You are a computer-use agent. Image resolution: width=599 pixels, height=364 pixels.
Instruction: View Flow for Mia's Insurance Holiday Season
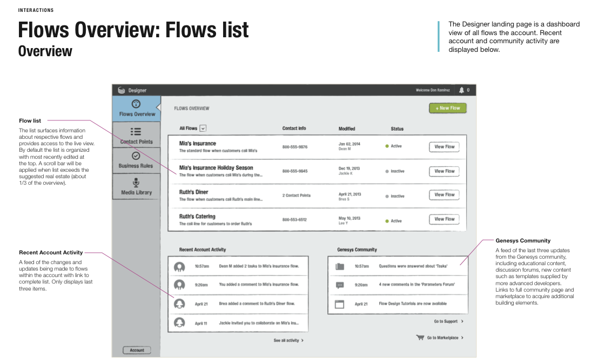pos(445,171)
